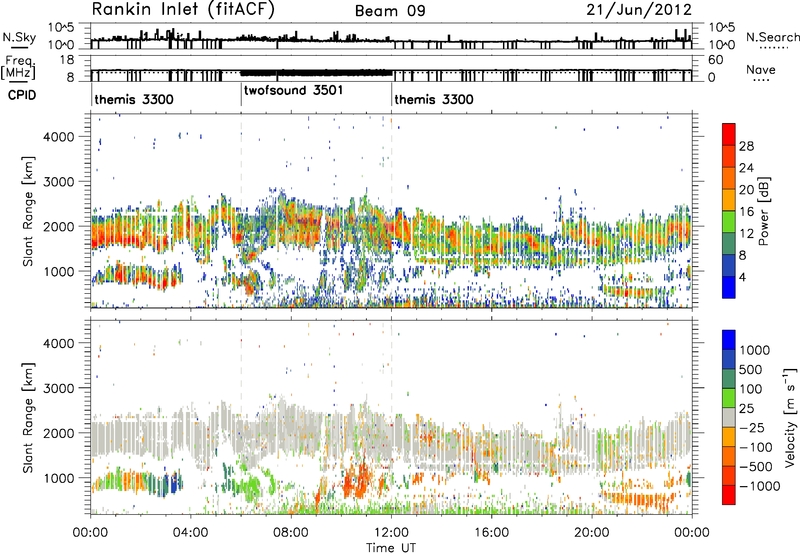Click the '08:00' time axis label
The image size is (800, 554).
tap(291, 533)
